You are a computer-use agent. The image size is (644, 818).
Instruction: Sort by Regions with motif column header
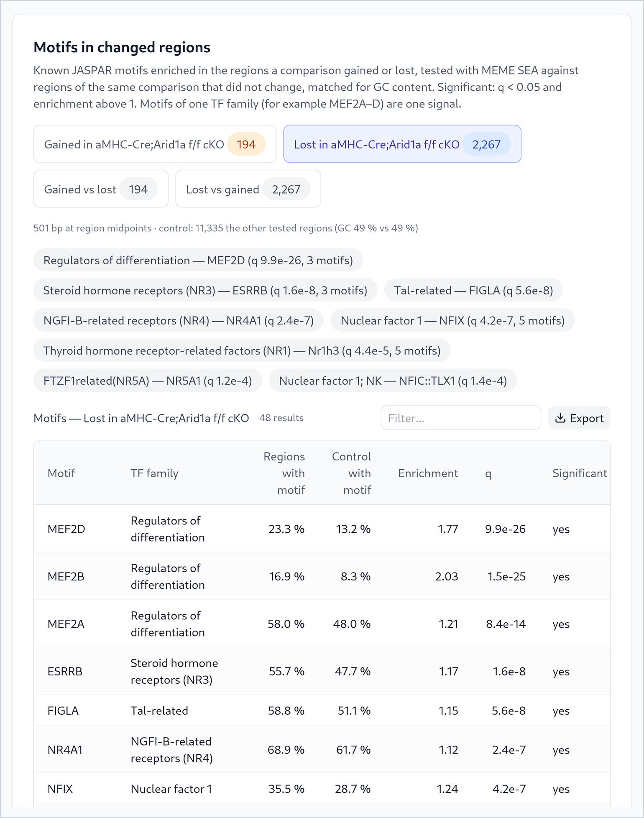pos(284,473)
